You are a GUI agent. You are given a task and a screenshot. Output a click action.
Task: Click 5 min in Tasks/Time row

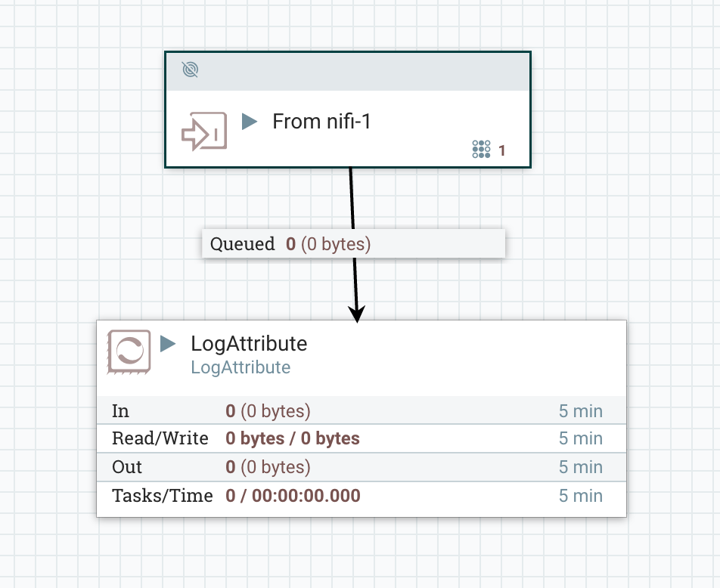(x=580, y=496)
